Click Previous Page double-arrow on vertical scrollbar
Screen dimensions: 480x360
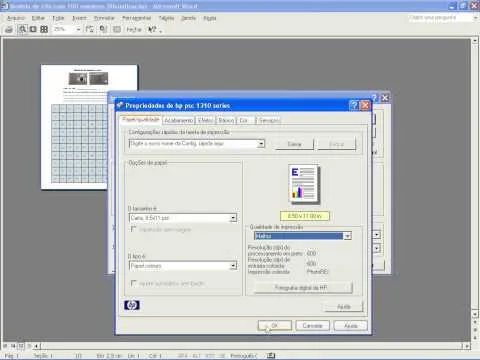[x=475, y=322]
